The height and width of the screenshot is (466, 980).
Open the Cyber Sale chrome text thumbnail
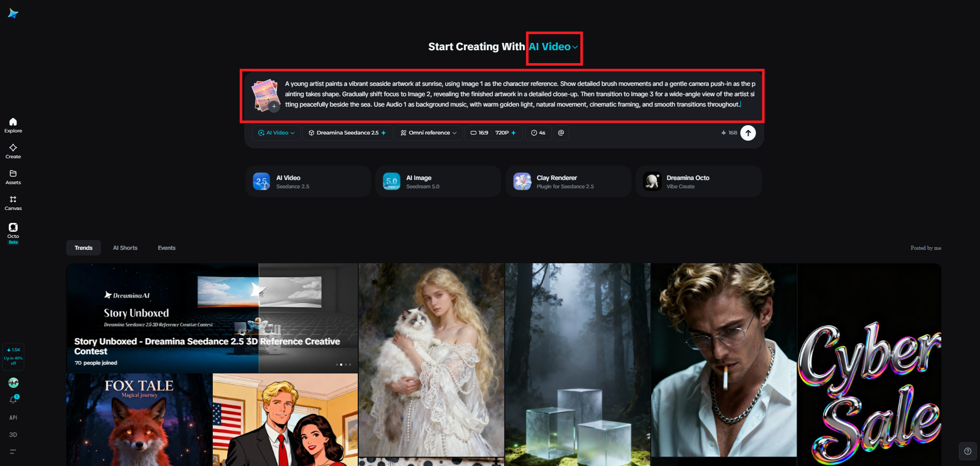869,365
